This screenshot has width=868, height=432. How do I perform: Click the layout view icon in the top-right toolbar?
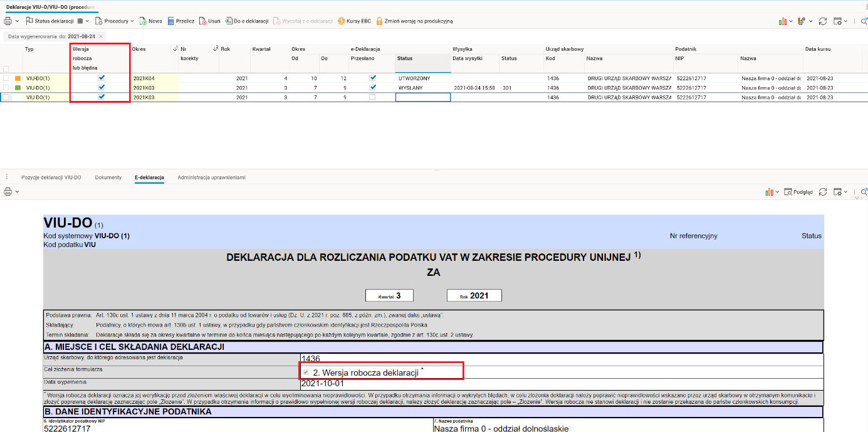[837, 21]
